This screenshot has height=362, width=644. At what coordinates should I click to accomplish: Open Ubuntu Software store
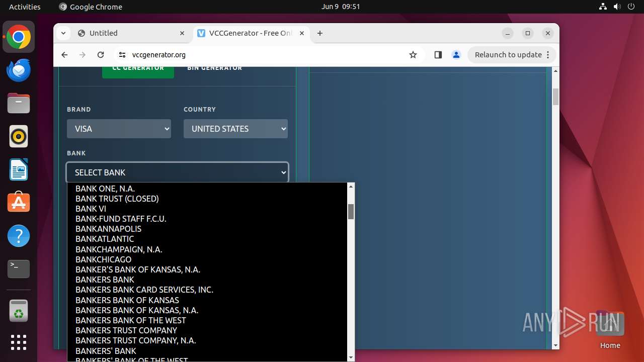click(x=19, y=203)
